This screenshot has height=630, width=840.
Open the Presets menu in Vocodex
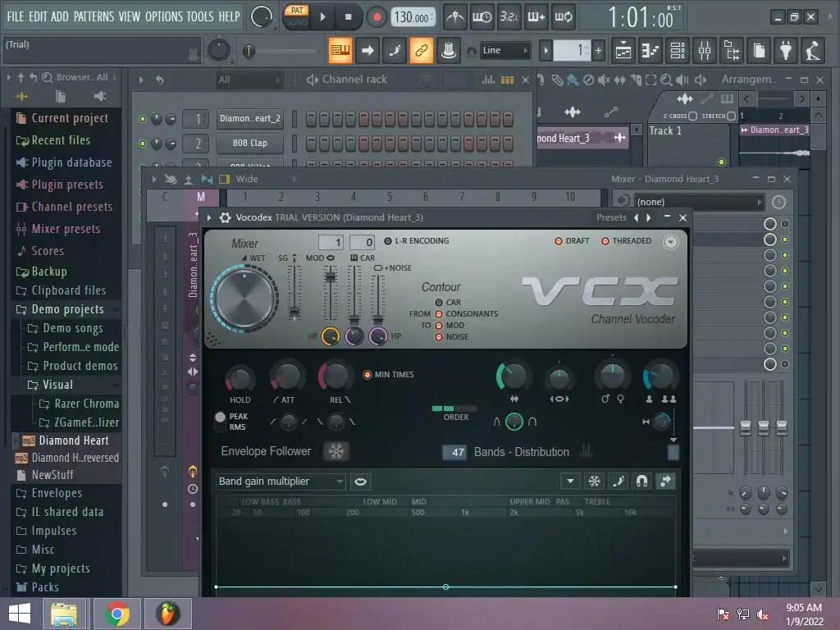[611, 217]
